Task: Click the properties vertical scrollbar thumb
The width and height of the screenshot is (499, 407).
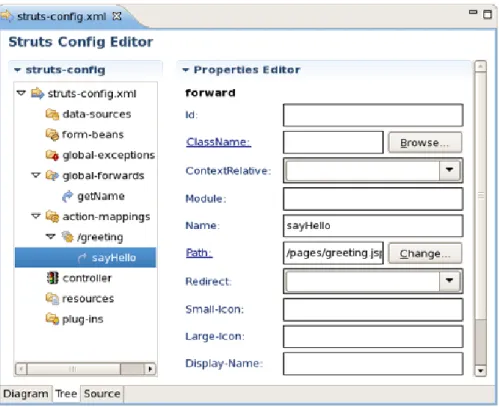Action: (x=480, y=196)
